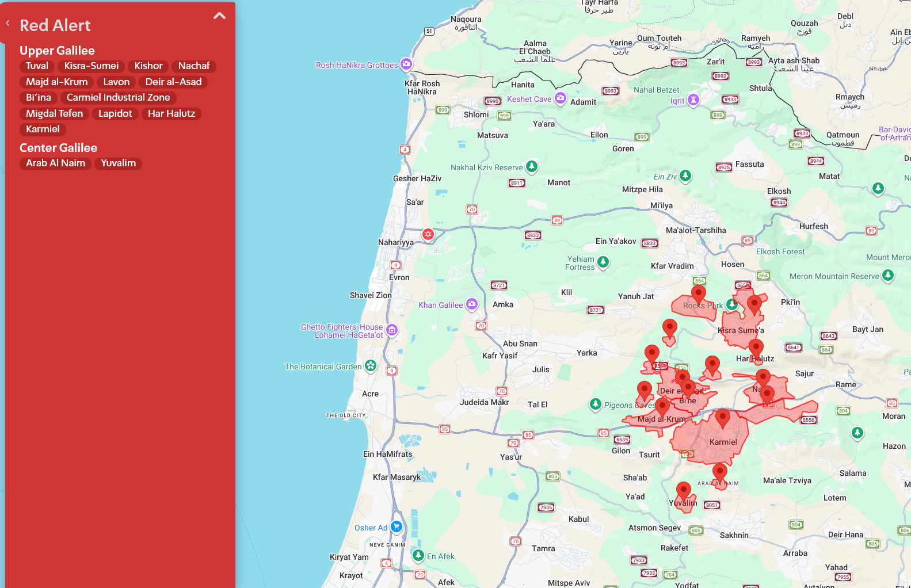Click the Kafr Yasif label on the map
This screenshot has width=911, height=588.
[x=500, y=356]
